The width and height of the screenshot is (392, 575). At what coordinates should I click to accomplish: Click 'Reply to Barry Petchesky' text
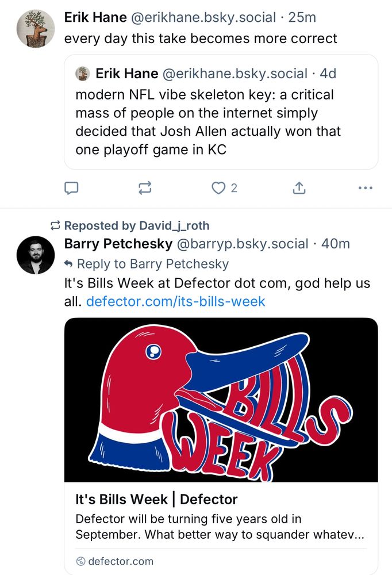coord(152,264)
